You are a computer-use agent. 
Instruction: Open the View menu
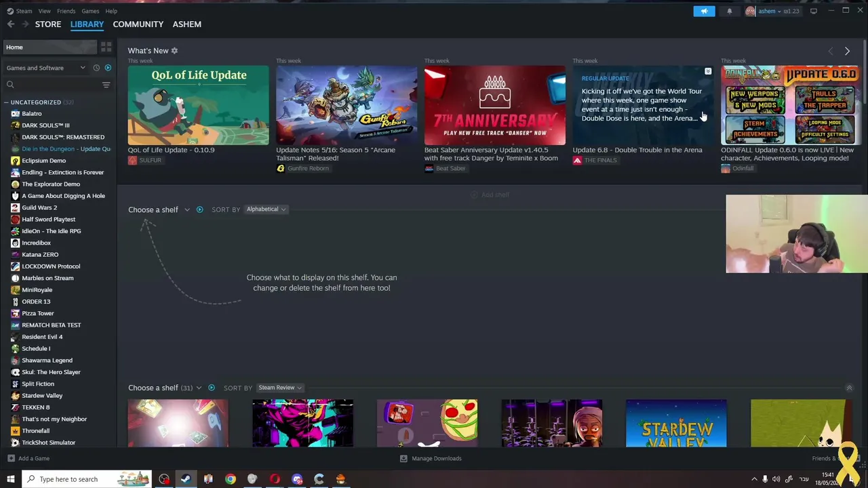(x=44, y=11)
